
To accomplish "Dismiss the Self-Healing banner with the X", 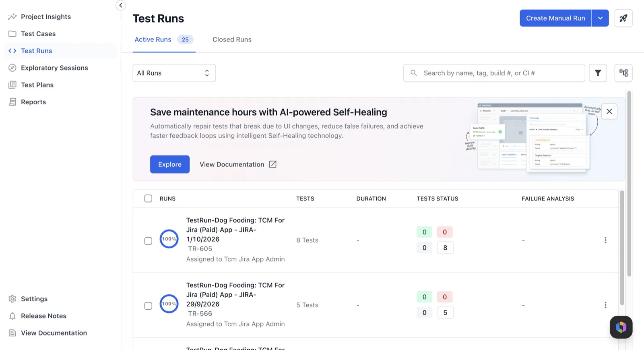I will [609, 112].
